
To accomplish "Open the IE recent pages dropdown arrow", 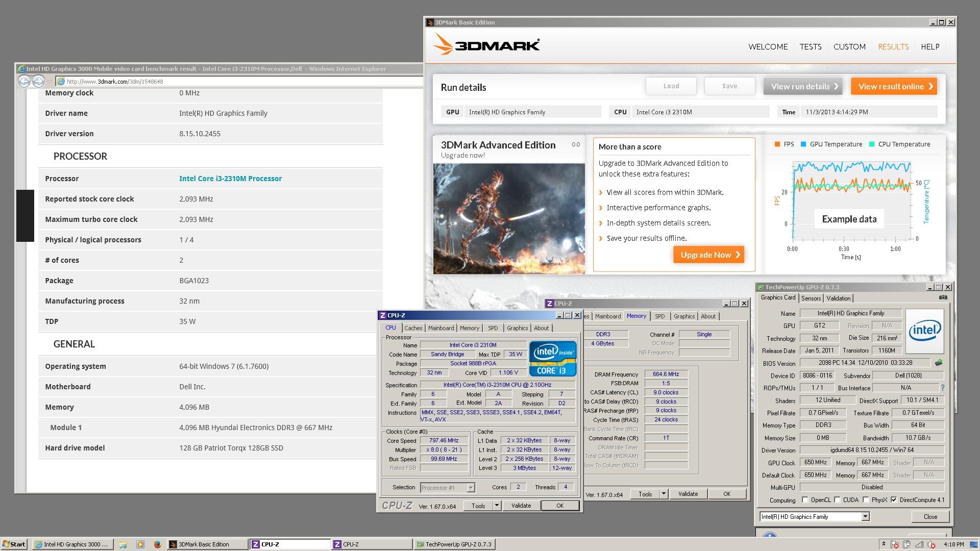I will coord(50,82).
